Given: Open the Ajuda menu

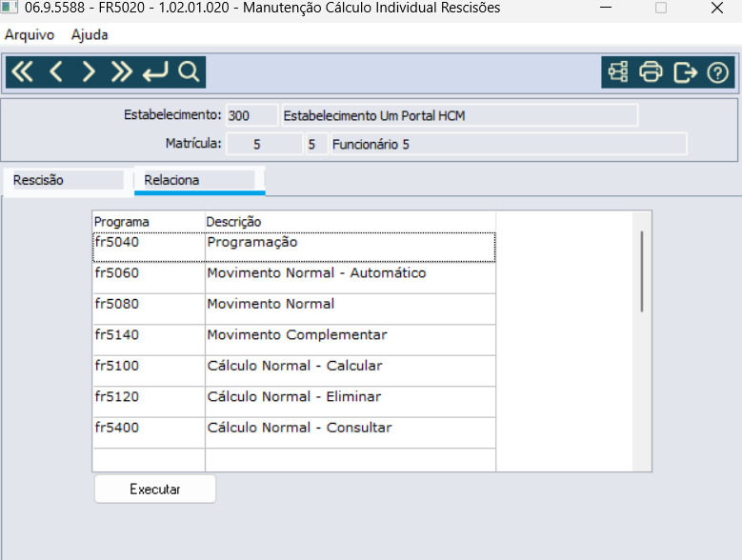Looking at the screenshot, I should pyautogui.click(x=90, y=34).
